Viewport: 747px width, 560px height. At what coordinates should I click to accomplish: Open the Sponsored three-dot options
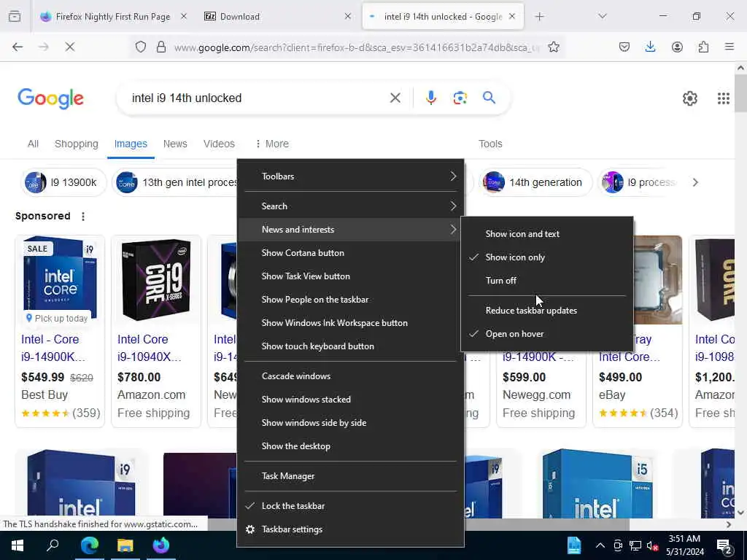(x=83, y=216)
